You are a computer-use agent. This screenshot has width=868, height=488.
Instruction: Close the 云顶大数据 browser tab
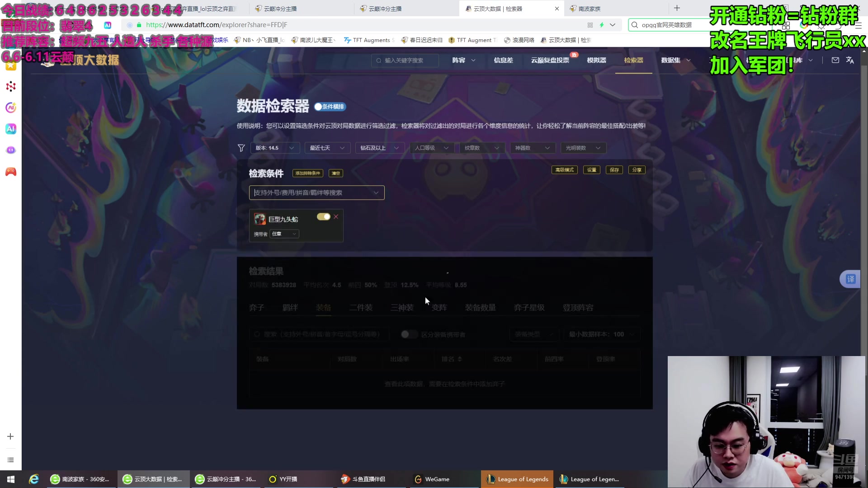(x=557, y=9)
